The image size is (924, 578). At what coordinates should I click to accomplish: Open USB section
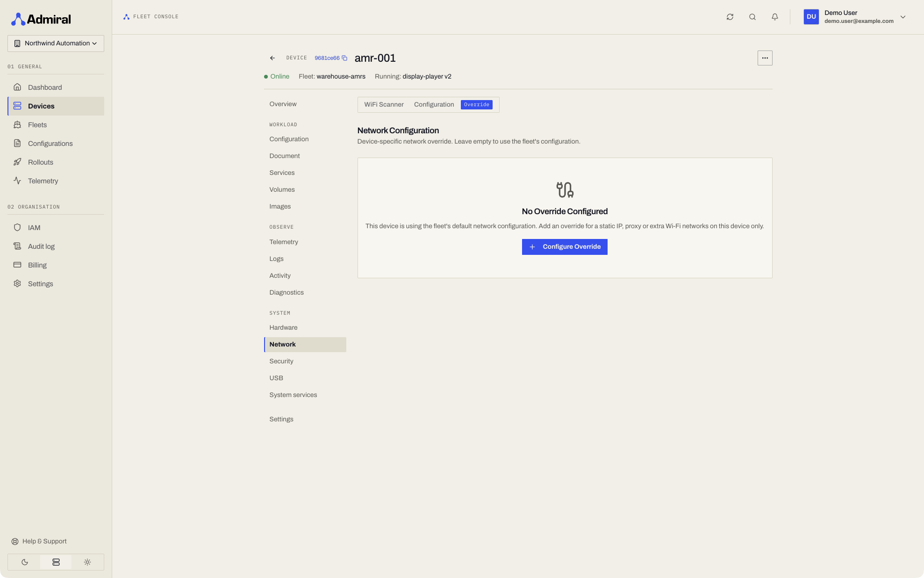click(305, 378)
